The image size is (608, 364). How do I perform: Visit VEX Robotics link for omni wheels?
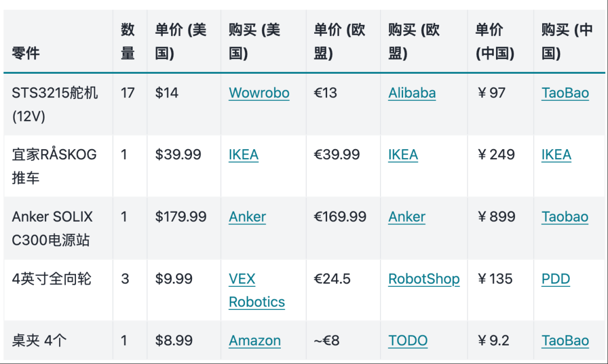[257, 290]
